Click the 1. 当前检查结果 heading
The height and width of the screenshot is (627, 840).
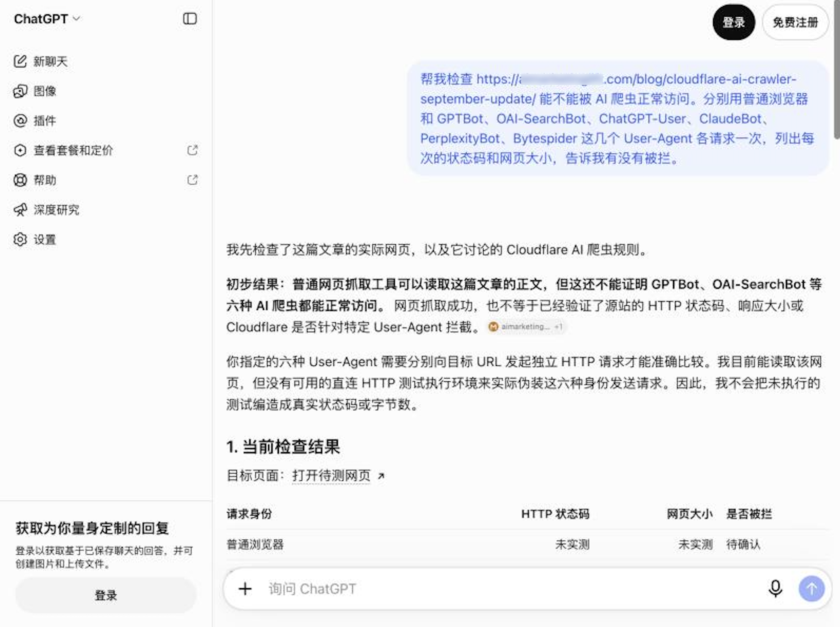pyautogui.click(x=283, y=447)
